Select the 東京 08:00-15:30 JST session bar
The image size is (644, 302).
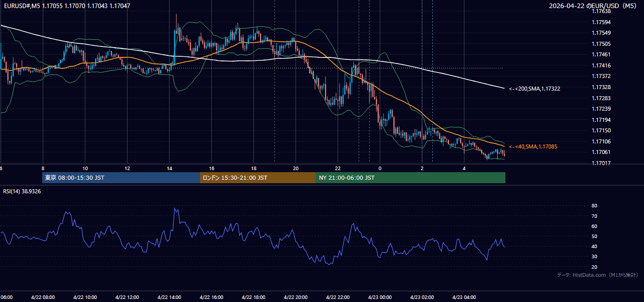pos(121,178)
